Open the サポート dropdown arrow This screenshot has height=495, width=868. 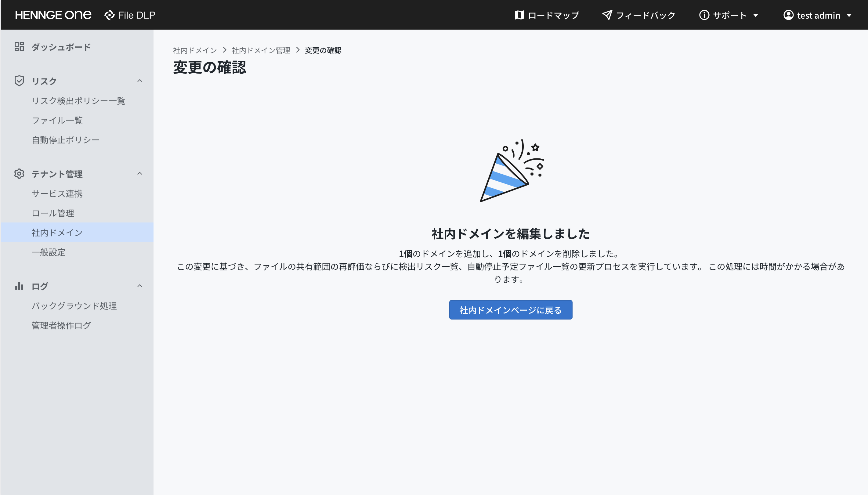(x=756, y=15)
